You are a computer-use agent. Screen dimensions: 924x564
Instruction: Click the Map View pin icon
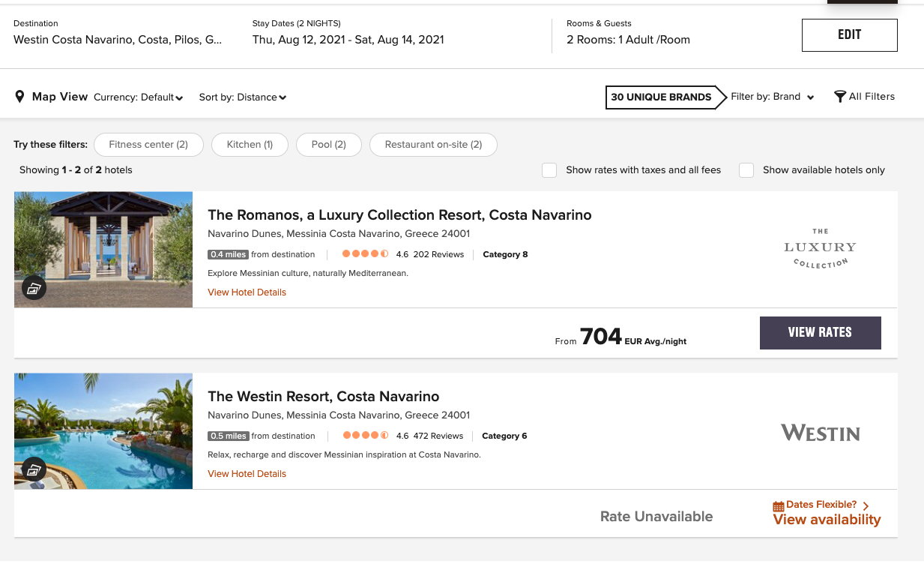20,97
